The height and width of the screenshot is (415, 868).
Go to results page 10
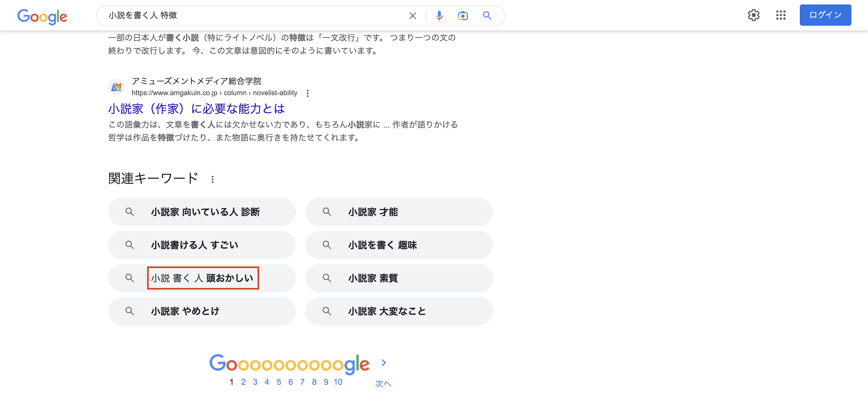click(338, 382)
